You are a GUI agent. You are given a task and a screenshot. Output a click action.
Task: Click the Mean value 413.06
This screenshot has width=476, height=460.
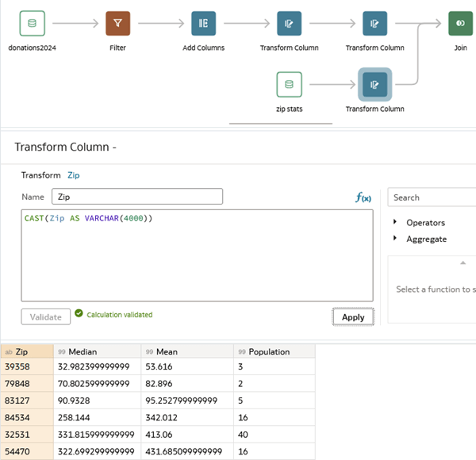[x=187, y=435]
